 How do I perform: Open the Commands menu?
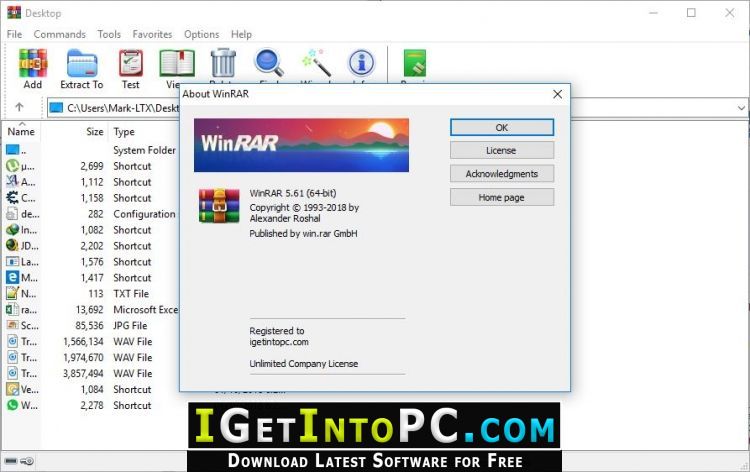pyautogui.click(x=60, y=34)
